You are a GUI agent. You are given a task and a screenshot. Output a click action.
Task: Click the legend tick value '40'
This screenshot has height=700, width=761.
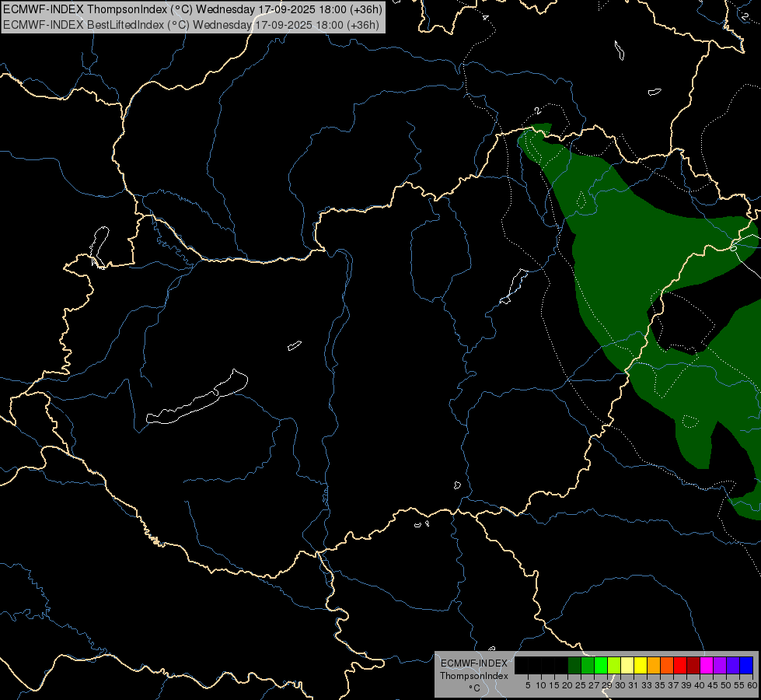tap(700, 685)
